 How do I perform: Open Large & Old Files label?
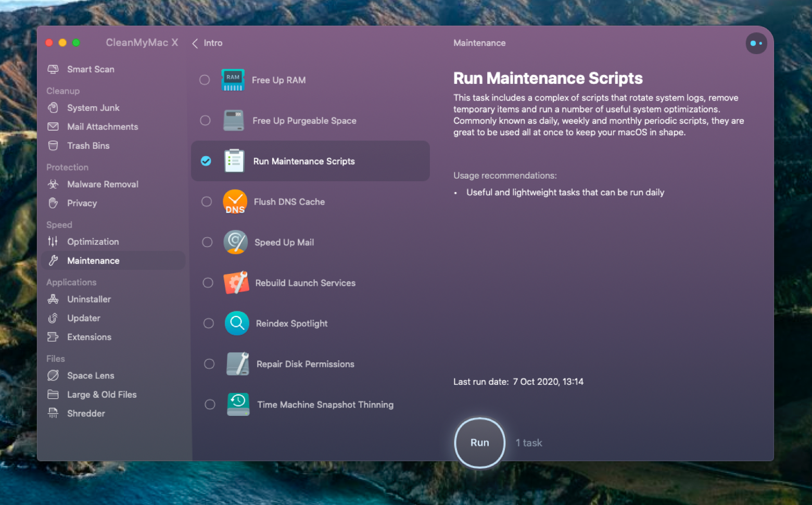tap(102, 395)
